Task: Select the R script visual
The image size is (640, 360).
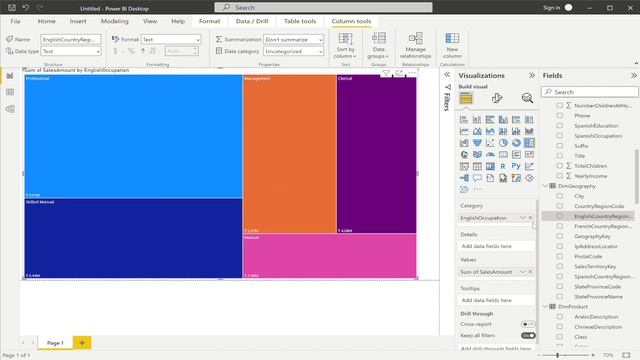Action: tap(503, 167)
